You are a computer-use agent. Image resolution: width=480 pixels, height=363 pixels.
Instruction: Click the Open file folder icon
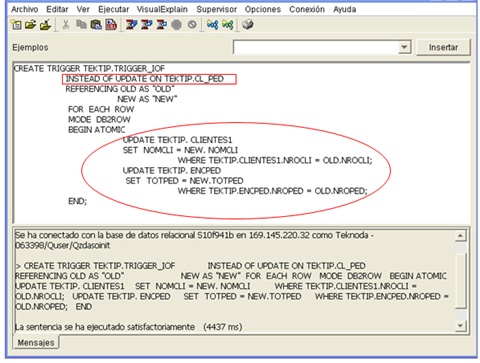(30, 25)
